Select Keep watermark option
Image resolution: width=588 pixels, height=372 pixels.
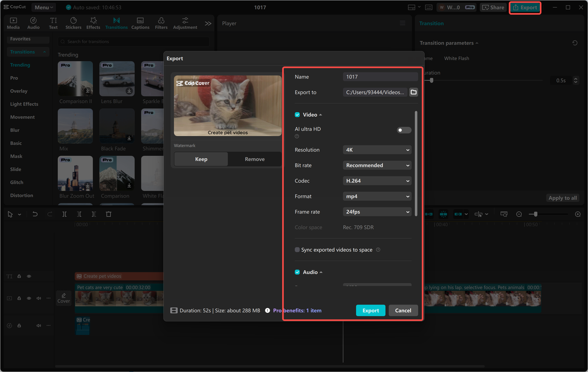point(201,159)
